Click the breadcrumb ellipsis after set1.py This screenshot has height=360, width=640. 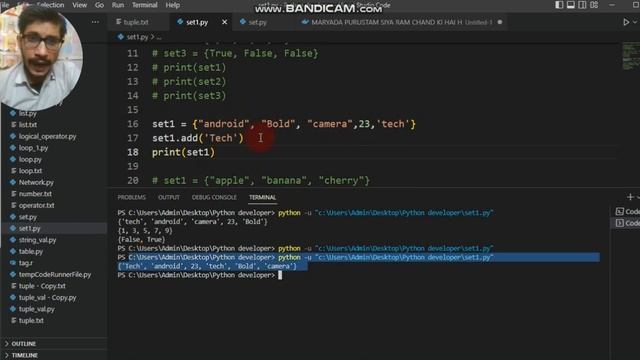point(159,37)
